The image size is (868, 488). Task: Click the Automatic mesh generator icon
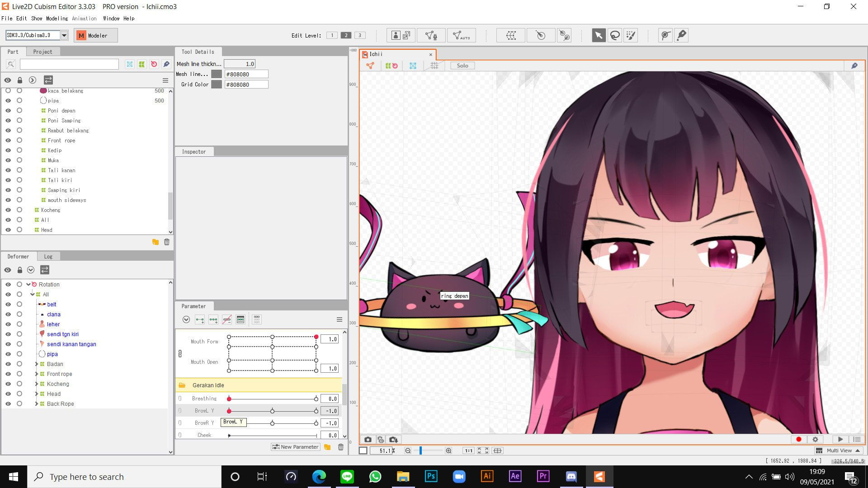point(461,35)
